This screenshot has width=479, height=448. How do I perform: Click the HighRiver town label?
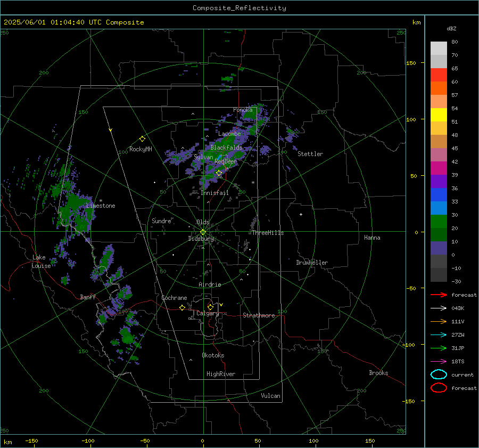[221, 374]
